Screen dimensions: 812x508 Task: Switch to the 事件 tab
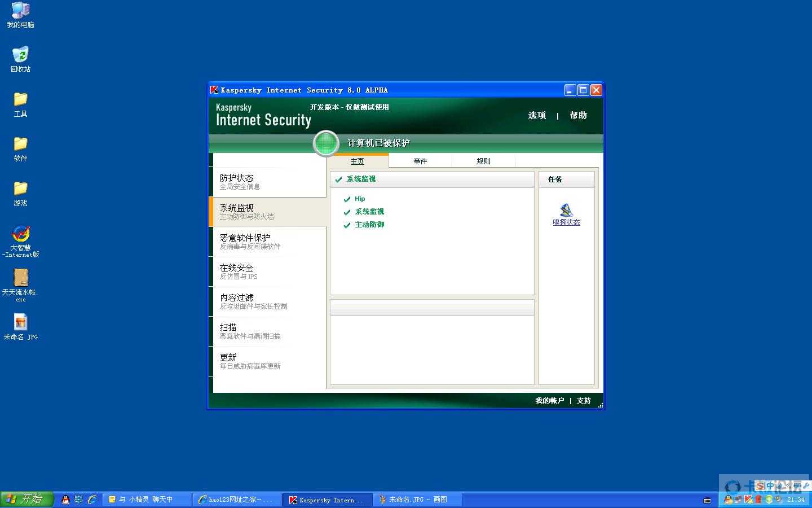[x=420, y=161]
